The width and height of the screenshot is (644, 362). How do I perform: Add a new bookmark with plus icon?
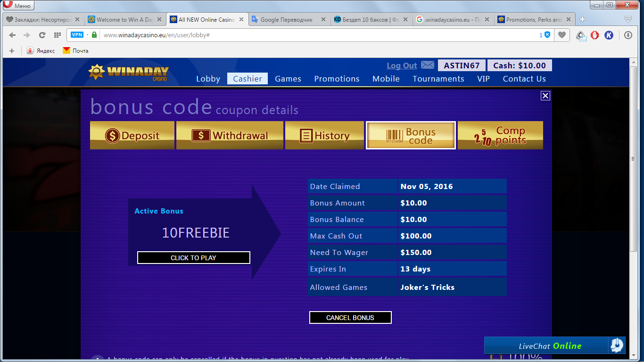click(12, 51)
